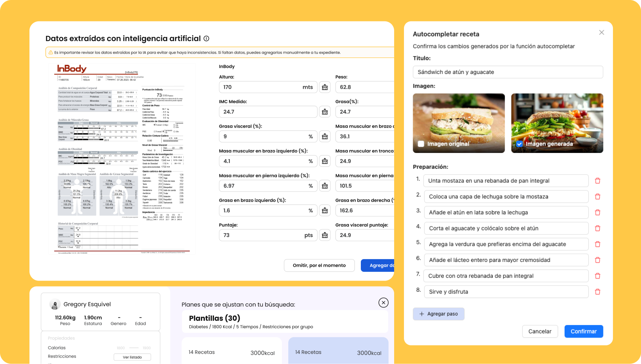Screen dimensions: 641x364
Task: Click Cancelar in recipe dialog
Action: pos(540,331)
